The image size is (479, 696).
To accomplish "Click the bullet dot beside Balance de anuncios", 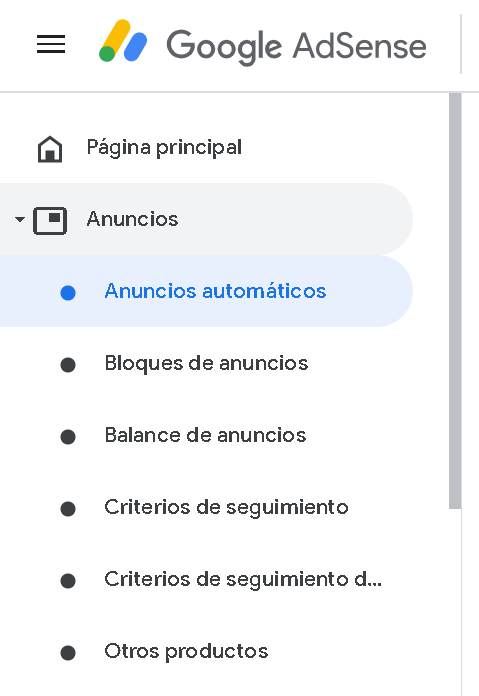I will pyautogui.click(x=68, y=437).
